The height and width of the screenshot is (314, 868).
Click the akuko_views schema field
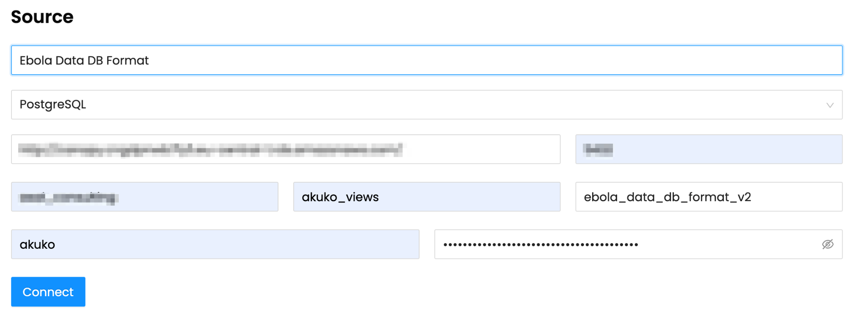tap(426, 197)
